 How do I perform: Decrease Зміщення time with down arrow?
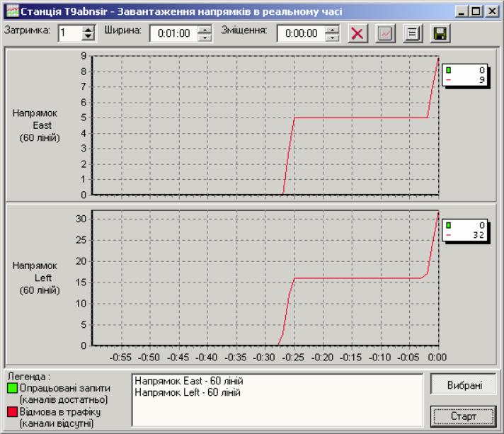click(x=332, y=37)
